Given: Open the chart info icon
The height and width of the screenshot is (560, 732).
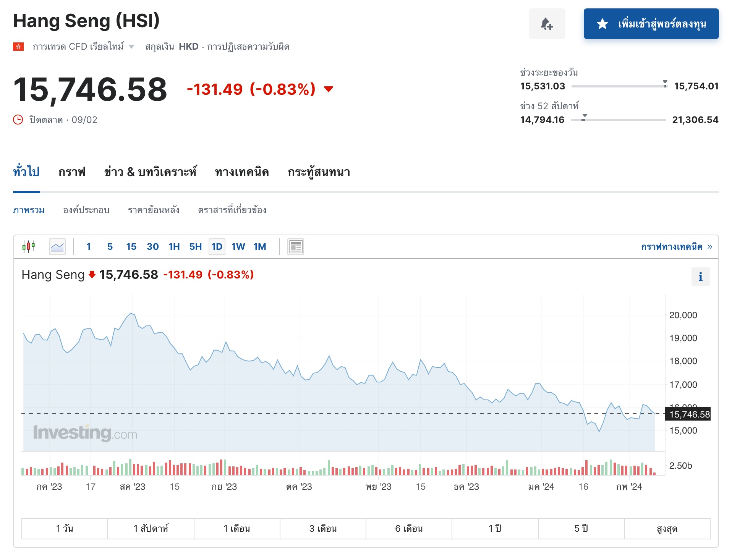Looking at the screenshot, I should click(x=700, y=277).
